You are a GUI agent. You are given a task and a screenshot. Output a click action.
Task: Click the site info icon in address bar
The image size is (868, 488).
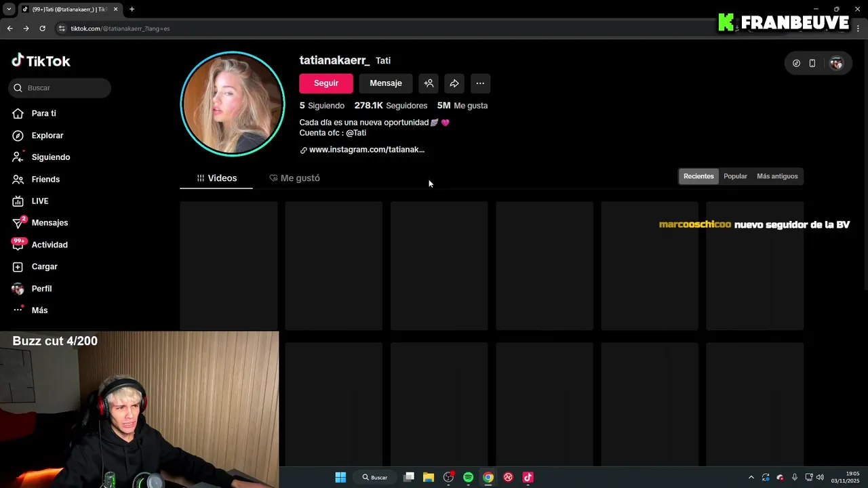point(62,28)
